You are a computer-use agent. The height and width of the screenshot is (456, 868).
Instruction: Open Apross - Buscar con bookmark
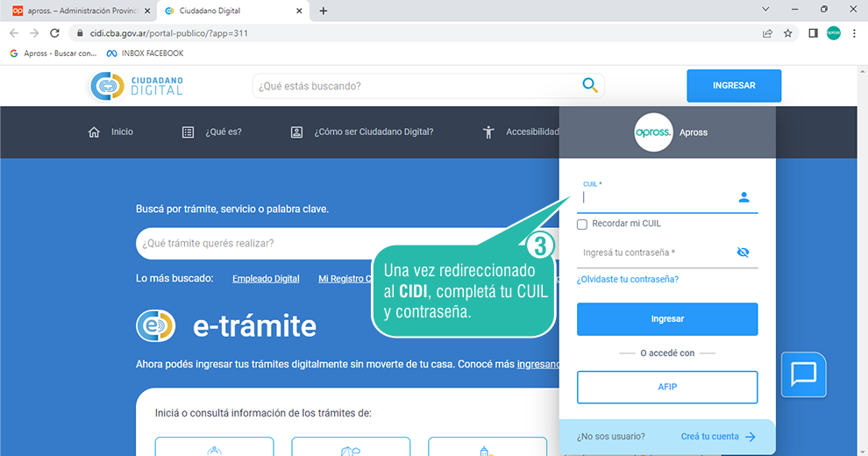[53, 53]
